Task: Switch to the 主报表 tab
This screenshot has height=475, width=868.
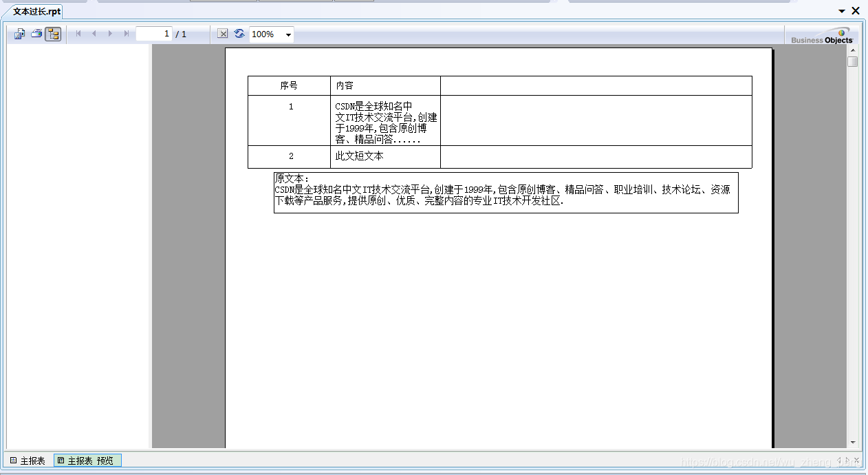Action: pos(28,461)
